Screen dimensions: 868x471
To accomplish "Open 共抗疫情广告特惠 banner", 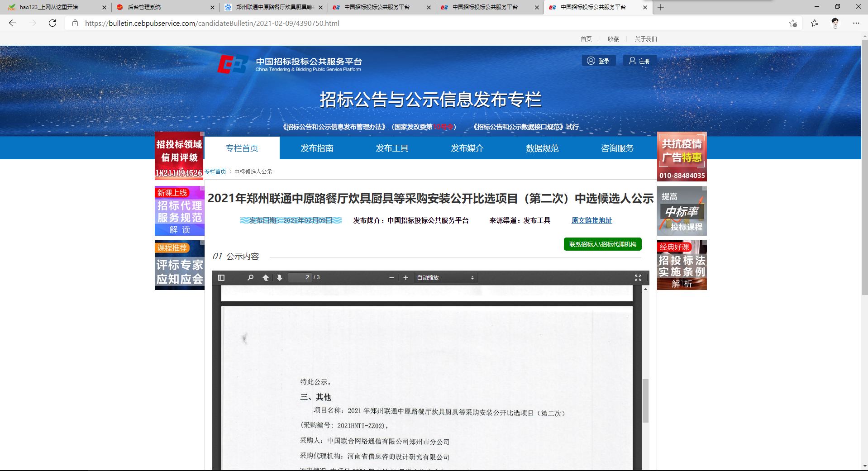I will click(x=682, y=157).
